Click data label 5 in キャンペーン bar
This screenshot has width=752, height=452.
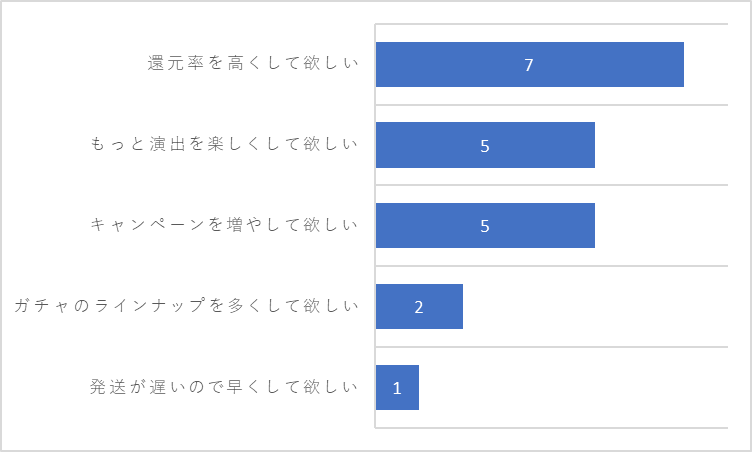coord(485,226)
